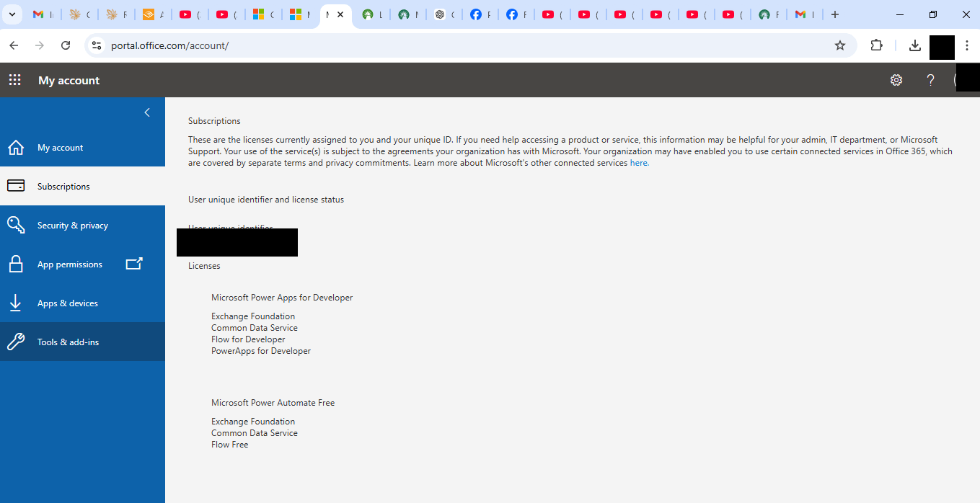Open the Office app launcher waffle
Image resolution: width=980 pixels, height=503 pixels.
15,80
